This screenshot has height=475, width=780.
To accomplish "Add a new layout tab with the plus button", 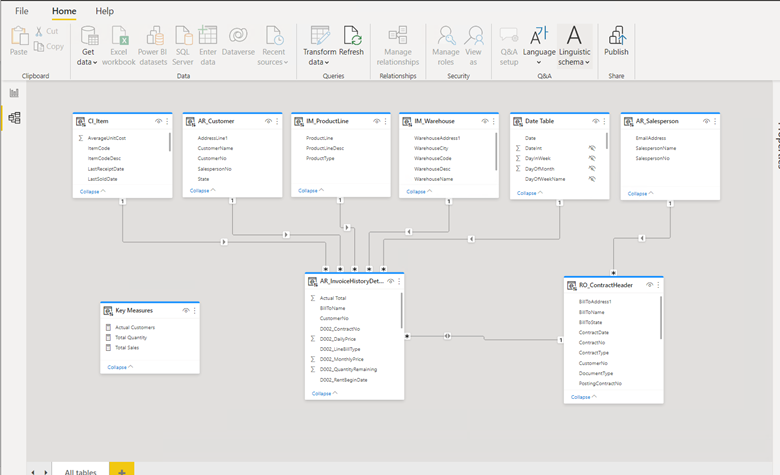I will pos(121,471).
